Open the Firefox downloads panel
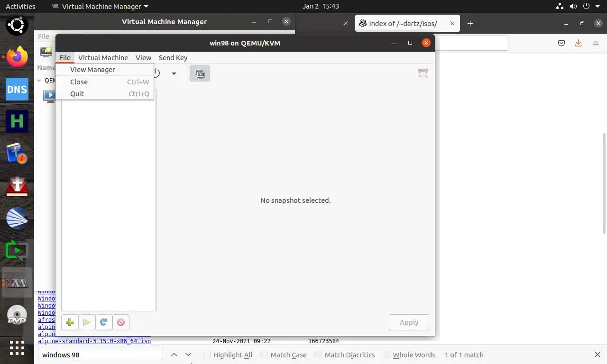607x364 pixels. click(578, 43)
